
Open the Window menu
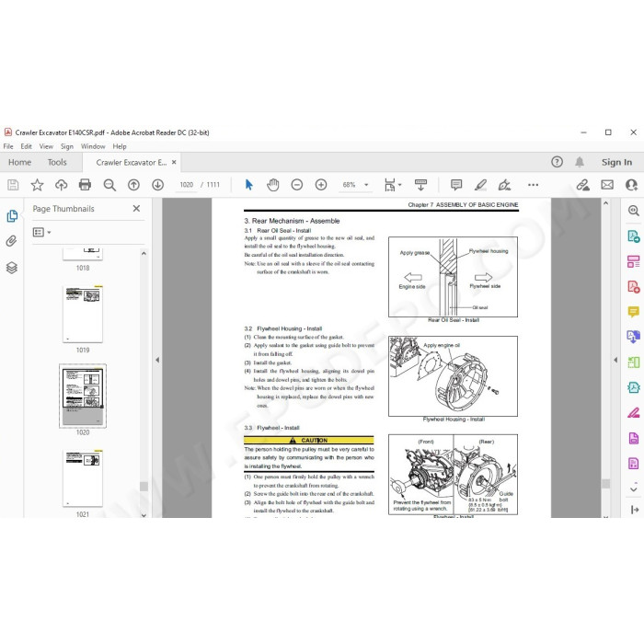point(93,146)
